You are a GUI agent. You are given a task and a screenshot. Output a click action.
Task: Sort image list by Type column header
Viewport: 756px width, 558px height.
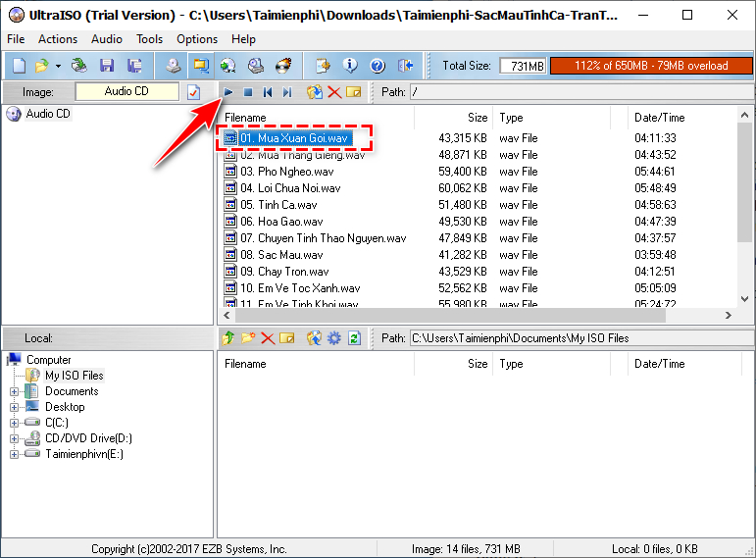click(x=552, y=118)
